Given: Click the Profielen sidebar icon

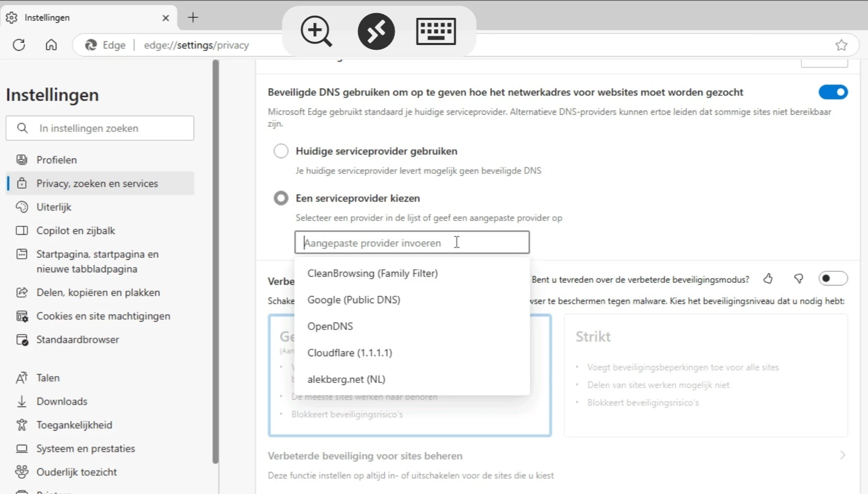Looking at the screenshot, I should (21, 160).
